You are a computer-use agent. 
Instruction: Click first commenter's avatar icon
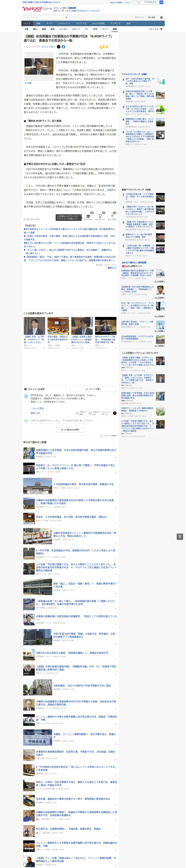(x=26, y=396)
